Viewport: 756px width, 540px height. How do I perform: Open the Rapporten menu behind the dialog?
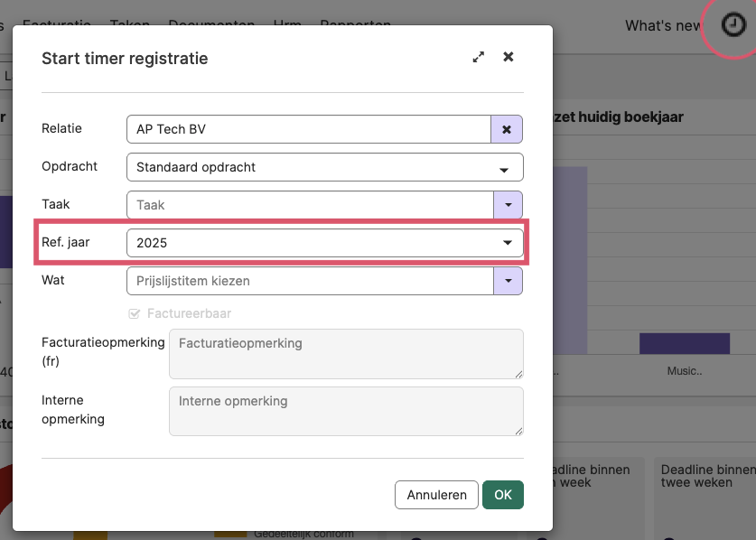(x=355, y=23)
